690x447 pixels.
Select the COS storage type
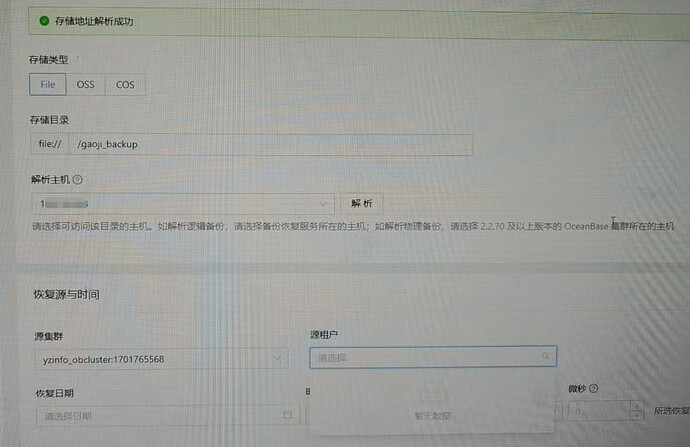[125, 84]
